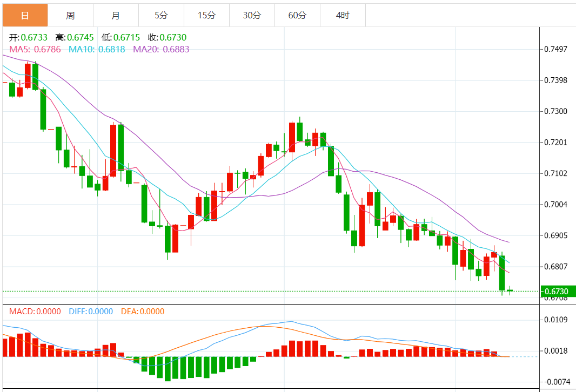Click the 0.7201 price axis label
The image size is (576, 392).
[556, 143]
